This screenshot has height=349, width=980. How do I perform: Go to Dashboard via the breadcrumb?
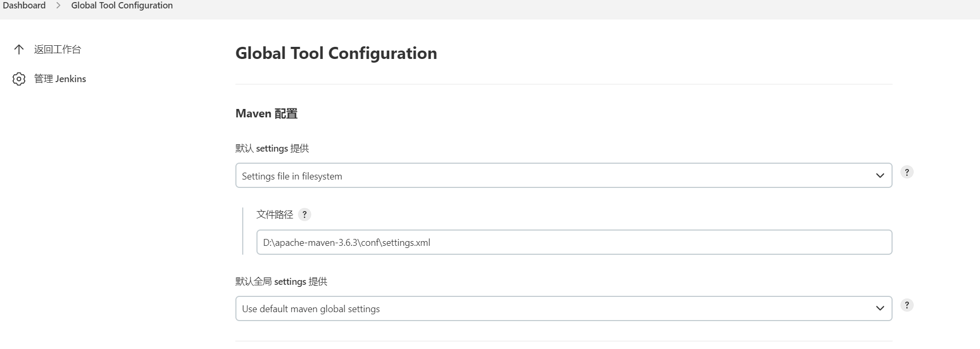(24, 5)
